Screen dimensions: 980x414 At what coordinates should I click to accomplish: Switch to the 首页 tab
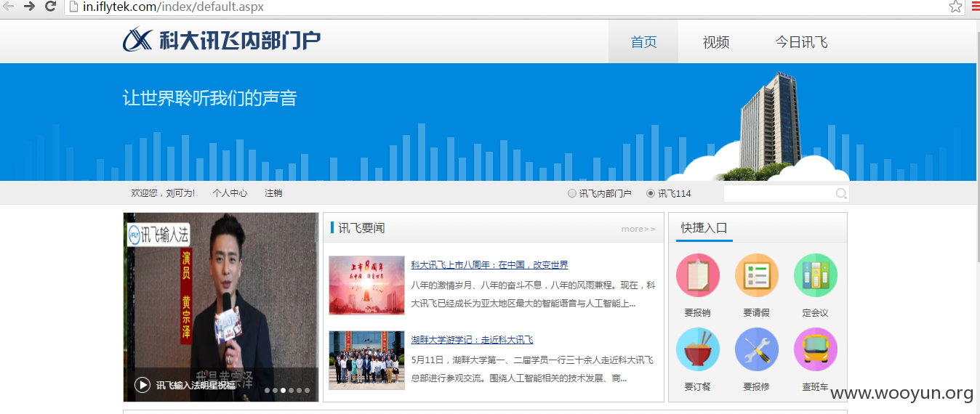click(x=643, y=42)
